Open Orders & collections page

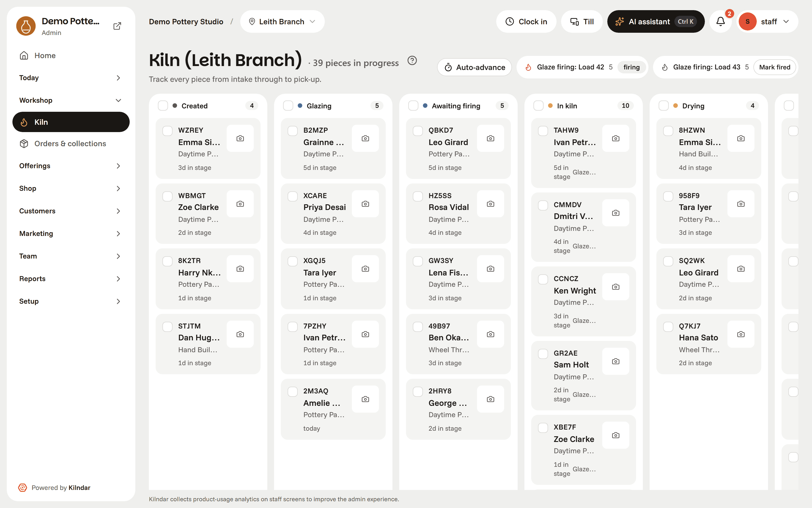70,143
